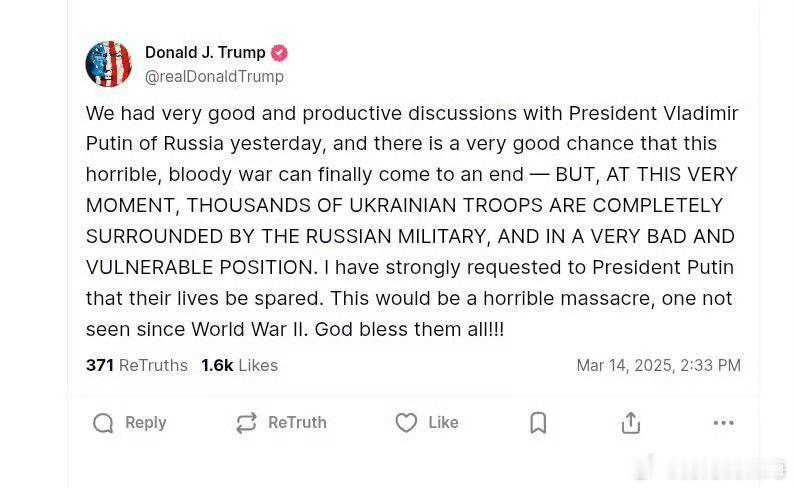The image size is (794, 488).
Task: Click the heart Like icon
Action: click(406, 423)
